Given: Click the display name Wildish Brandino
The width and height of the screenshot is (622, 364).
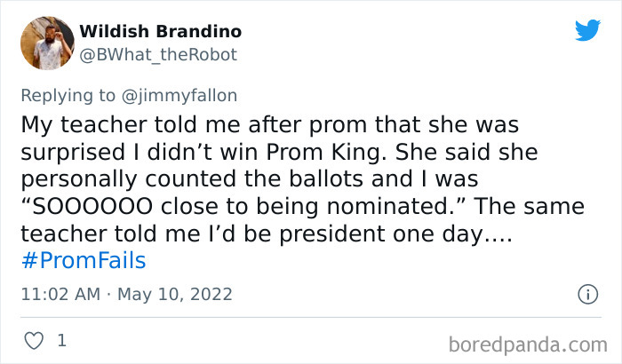Looking at the screenshot, I should click(x=160, y=32).
